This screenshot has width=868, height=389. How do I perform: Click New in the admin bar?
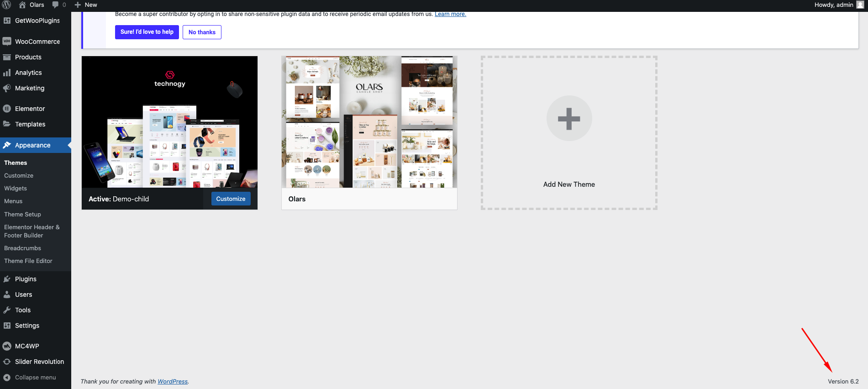click(x=91, y=5)
